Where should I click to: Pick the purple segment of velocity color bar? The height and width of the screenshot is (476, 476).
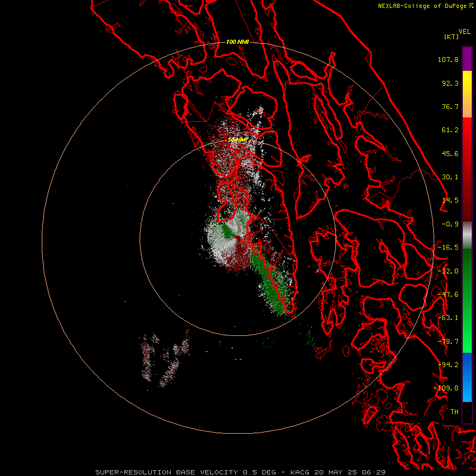467,59
